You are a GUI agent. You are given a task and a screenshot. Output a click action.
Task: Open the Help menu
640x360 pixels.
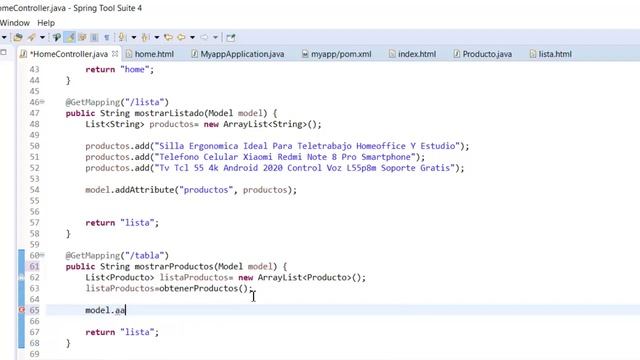click(x=46, y=23)
